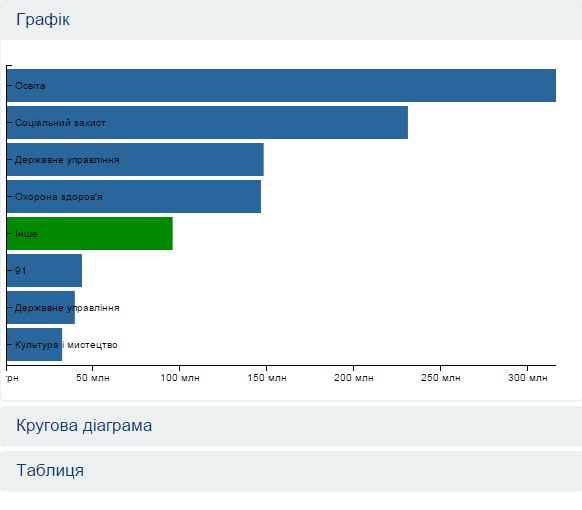Screen dimensions: 582x510
Task: Collapse the Графік accordion header
Action: point(291,19)
